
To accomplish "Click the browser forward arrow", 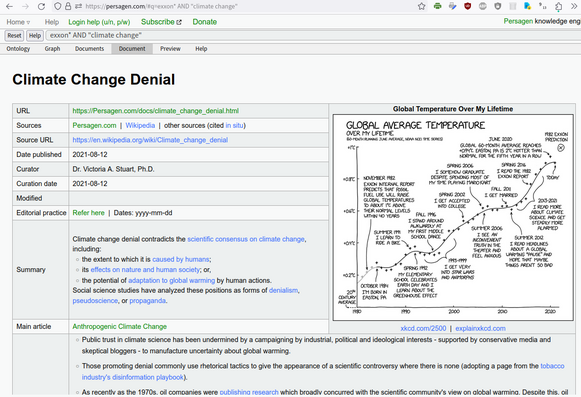I will (x=25, y=6).
